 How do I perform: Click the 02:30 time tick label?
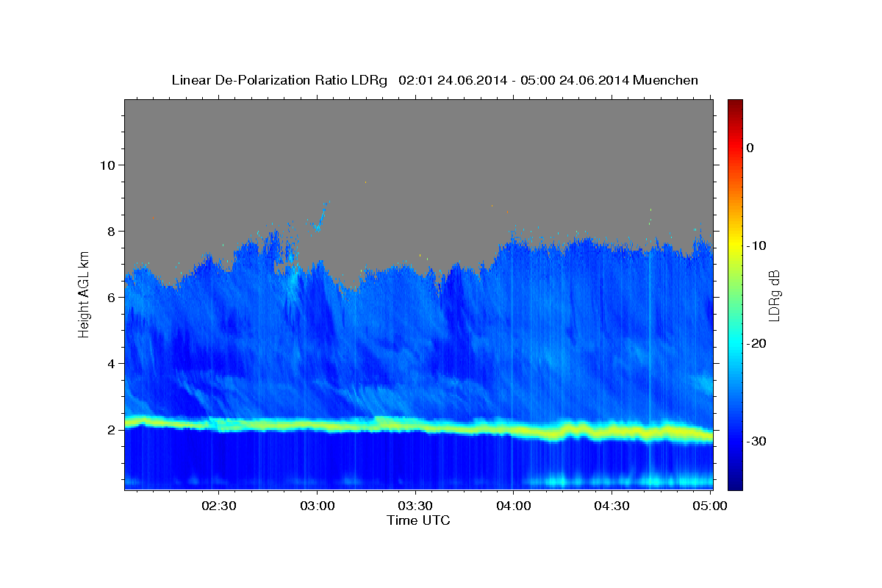[x=218, y=506]
